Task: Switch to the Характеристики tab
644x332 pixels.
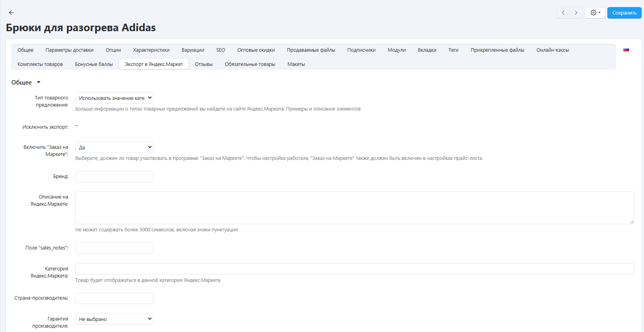Action: click(151, 50)
